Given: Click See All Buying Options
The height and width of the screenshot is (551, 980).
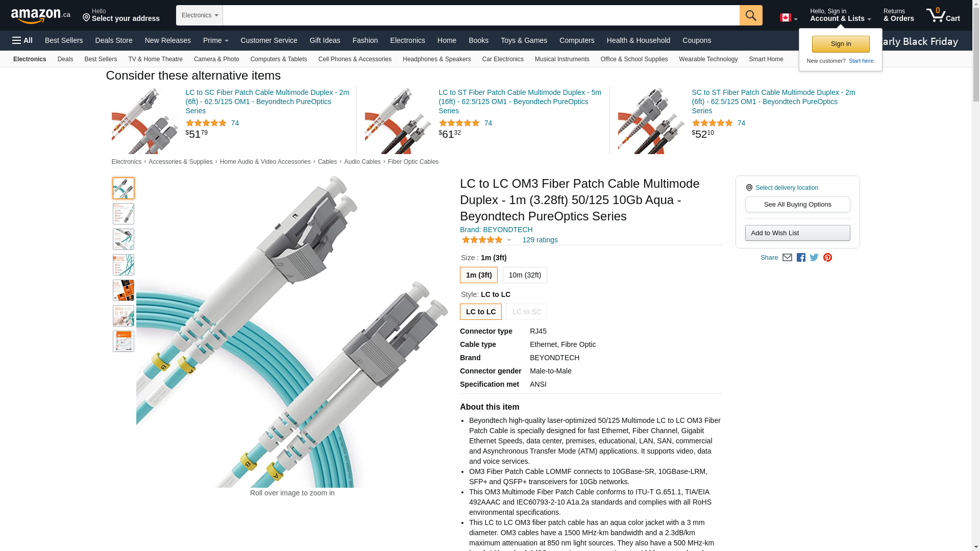Looking at the screenshot, I should click(x=798, y=205).
